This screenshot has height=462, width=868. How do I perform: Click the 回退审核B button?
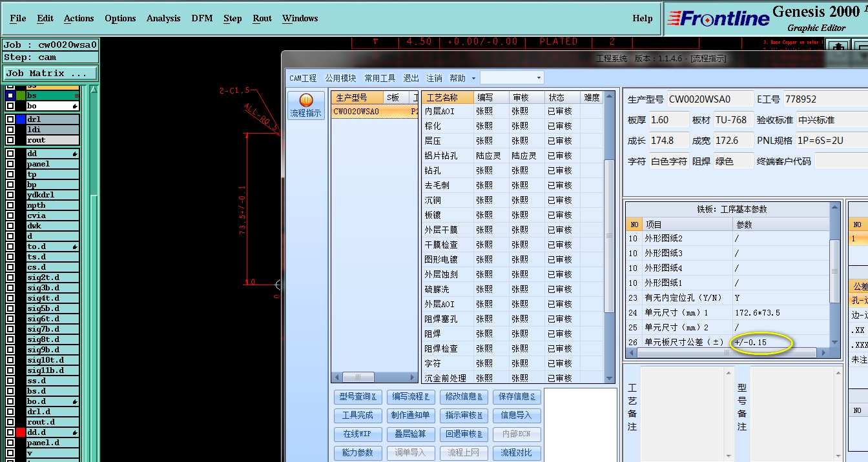point(464,434)
